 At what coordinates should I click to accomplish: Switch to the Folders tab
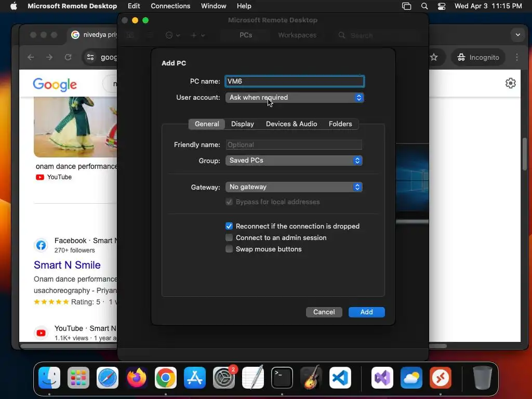(340, 124)
